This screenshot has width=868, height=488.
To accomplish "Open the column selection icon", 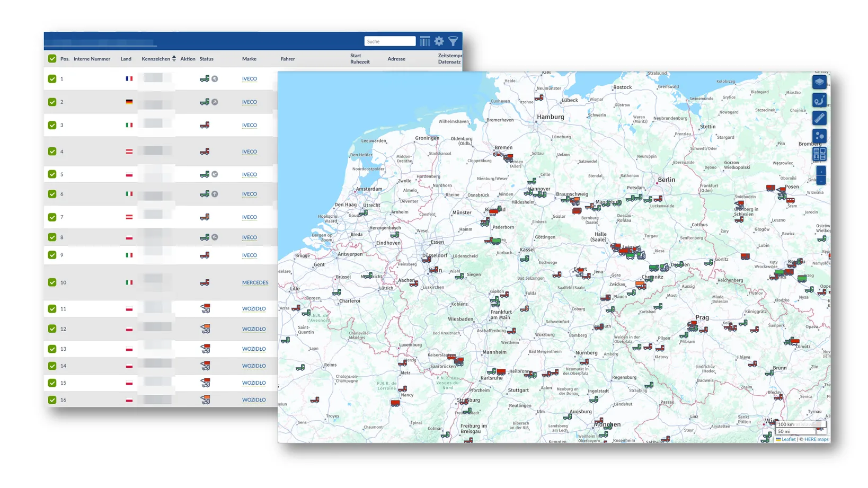I will coord(424,41).
